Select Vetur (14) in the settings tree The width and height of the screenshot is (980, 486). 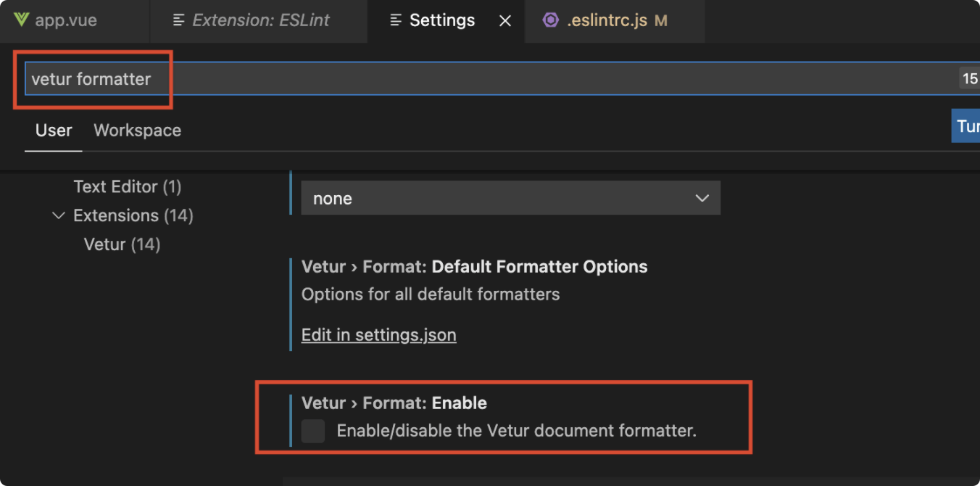point(122,244)
